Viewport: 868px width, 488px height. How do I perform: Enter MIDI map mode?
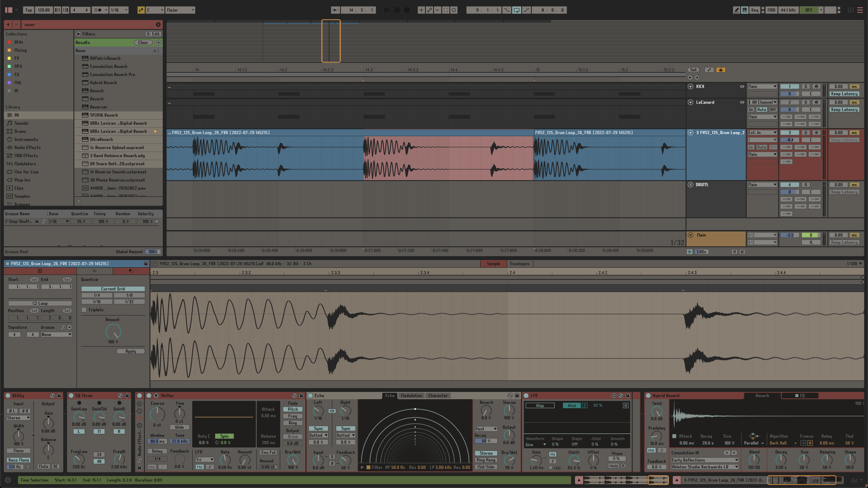[x=771, y=10]
